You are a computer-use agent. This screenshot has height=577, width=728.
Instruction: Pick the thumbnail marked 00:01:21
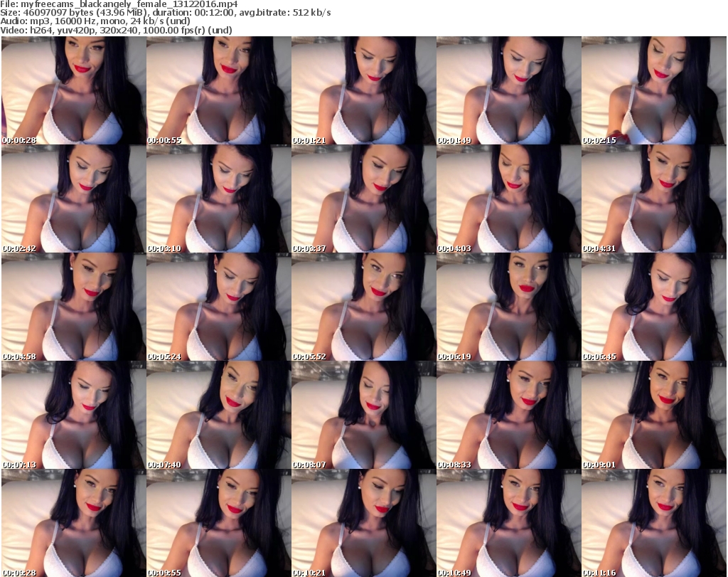pyautogui.click(x=363, y=90)
